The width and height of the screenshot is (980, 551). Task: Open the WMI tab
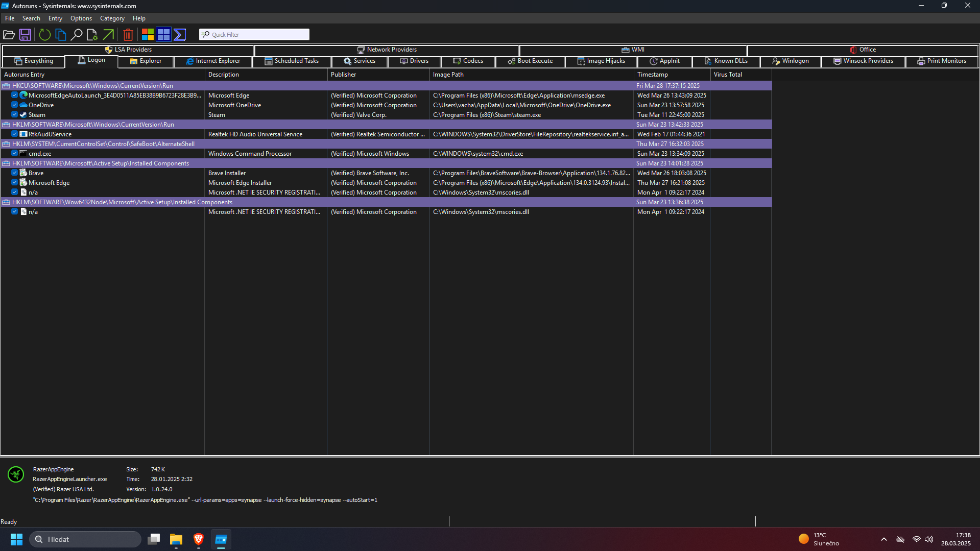click(x=633, y=50)
